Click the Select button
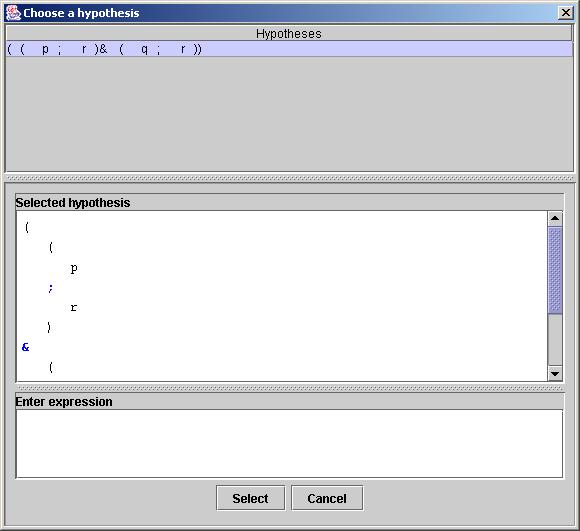Image resolution: width=580 pixels, height=531 pixels. [x=250, y=498]
